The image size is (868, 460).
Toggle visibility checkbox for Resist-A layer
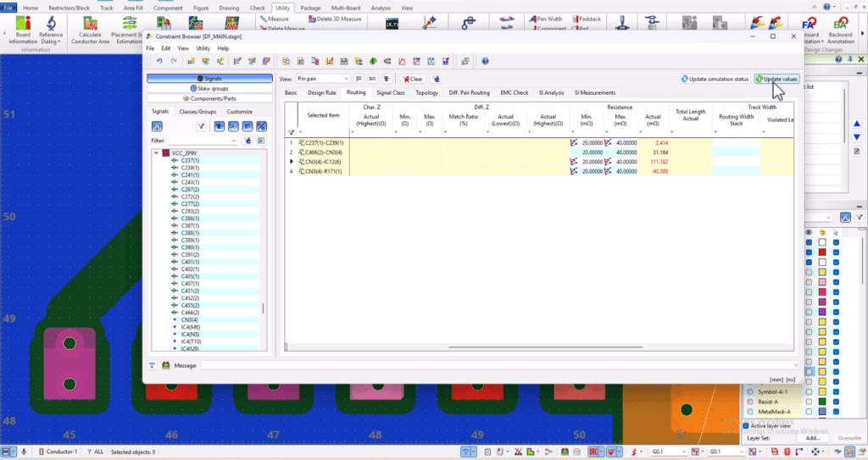pos(809,402)
